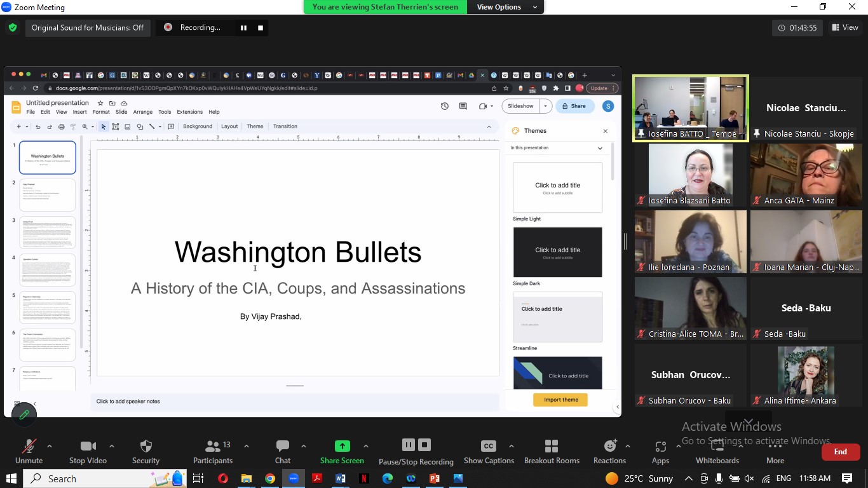This screenshot has width=868, height=488.
Task: Expand share options arrow beside Share Screen
Action: (x=365, y=446)
